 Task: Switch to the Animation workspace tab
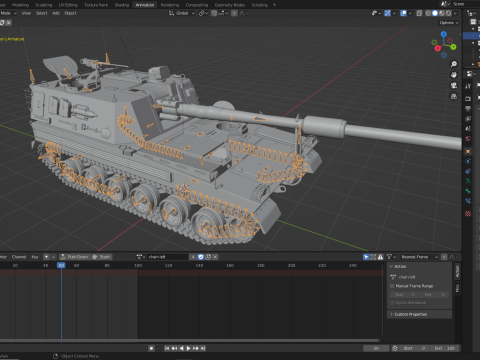[x=145, y=5]
